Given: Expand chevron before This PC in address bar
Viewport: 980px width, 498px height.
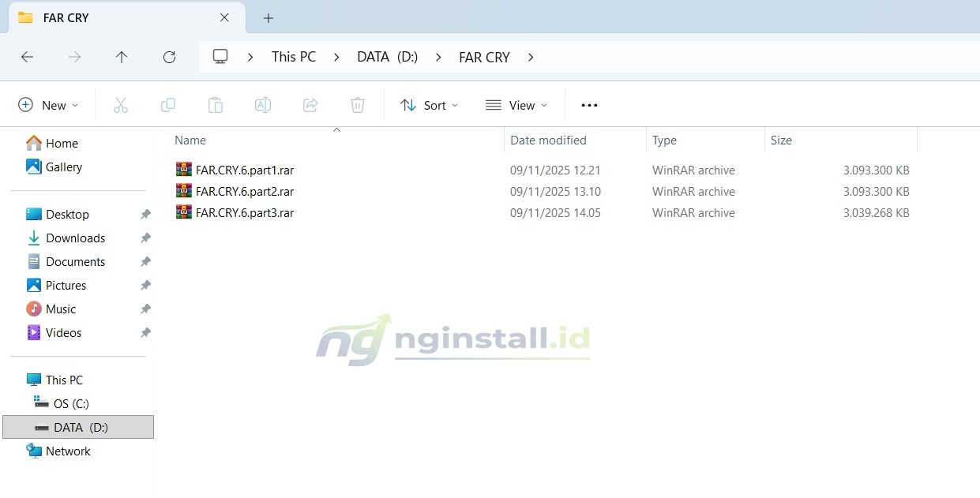Looking at the screenshot, I should (251, 57).
